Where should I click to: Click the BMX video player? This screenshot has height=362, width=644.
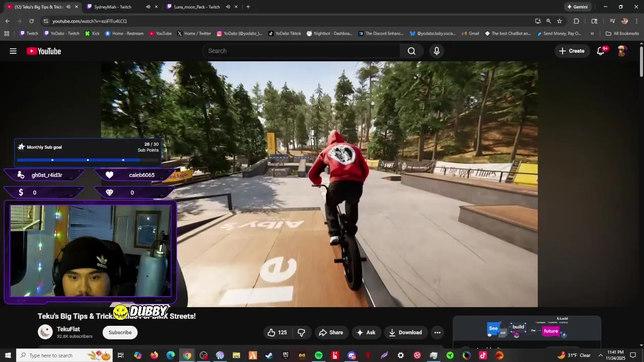tap(319, 184)
